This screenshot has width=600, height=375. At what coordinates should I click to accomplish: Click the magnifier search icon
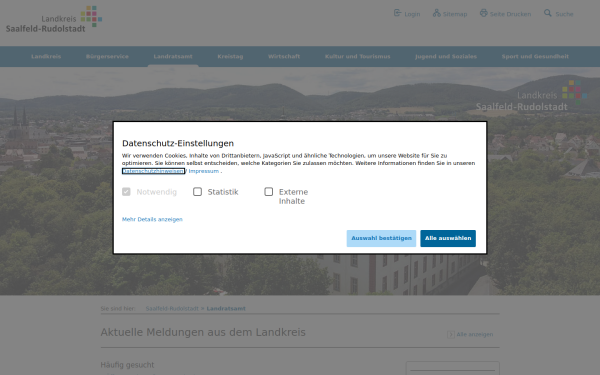click(x=548, y=13)
